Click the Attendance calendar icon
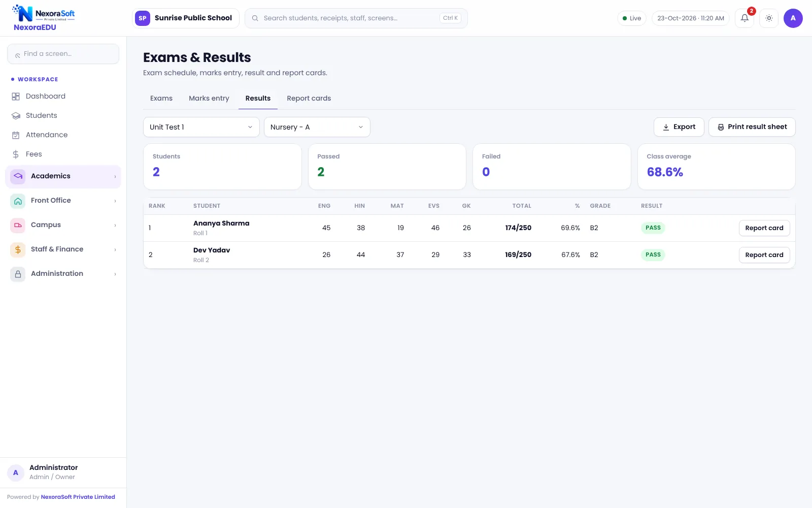The height and width of the screenshot is (508, 812). pos(16,135)
